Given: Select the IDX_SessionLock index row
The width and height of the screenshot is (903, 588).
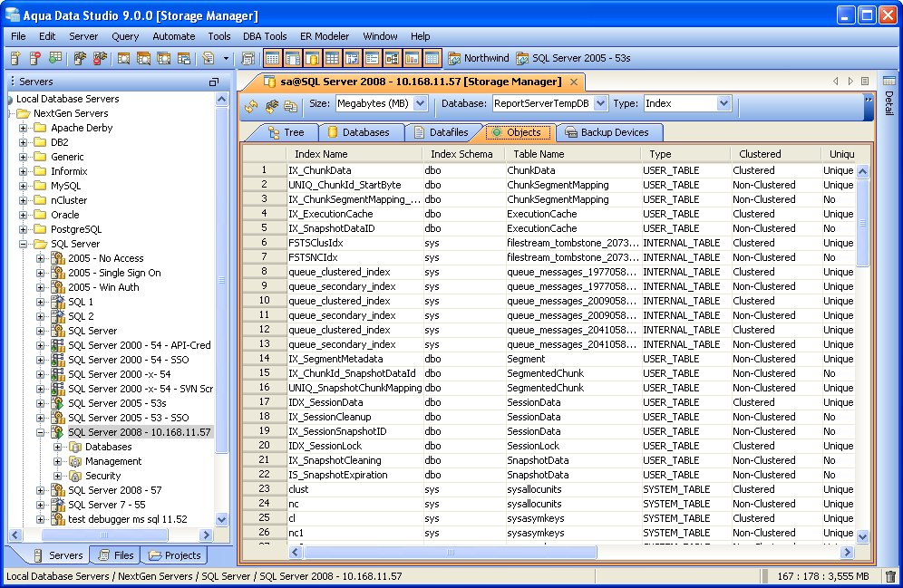Looking at the screenshot, I should pyautogui.click(x=549, y=446).
